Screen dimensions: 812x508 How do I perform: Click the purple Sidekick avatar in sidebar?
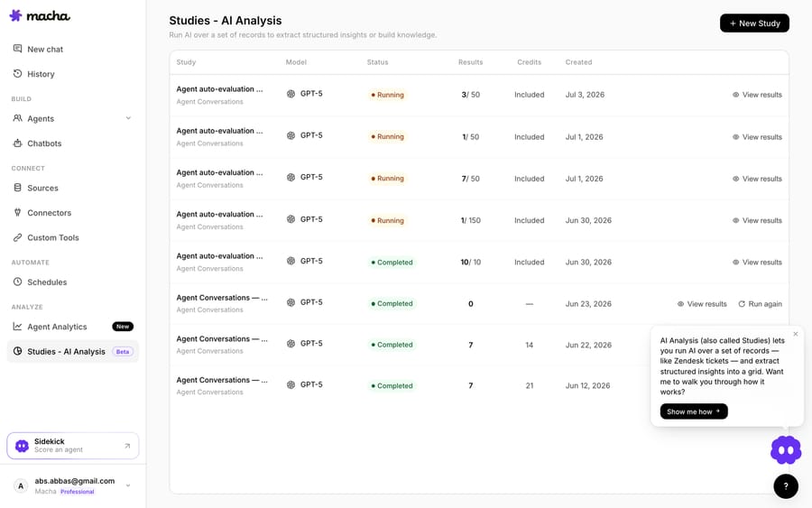point(22,446)
